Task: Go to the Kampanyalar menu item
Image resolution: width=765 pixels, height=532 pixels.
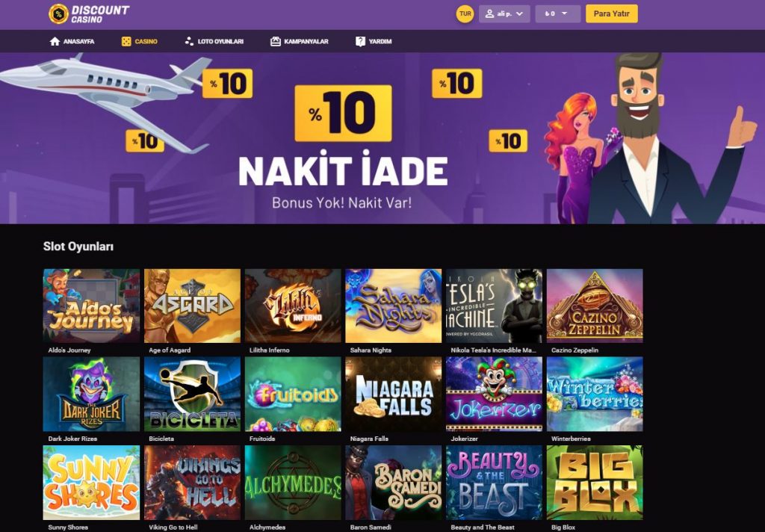Action: point(300,42)
